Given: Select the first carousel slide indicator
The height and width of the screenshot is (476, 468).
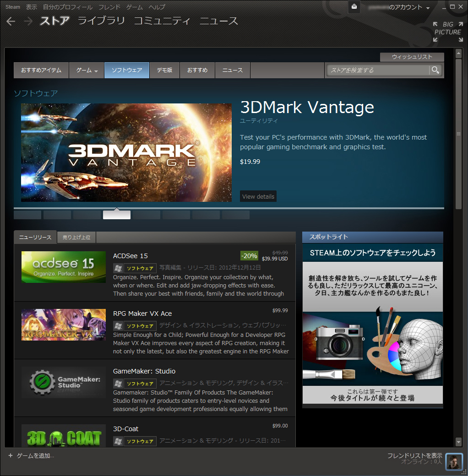Looking at the screenshot, I should [x=27, y=215].
